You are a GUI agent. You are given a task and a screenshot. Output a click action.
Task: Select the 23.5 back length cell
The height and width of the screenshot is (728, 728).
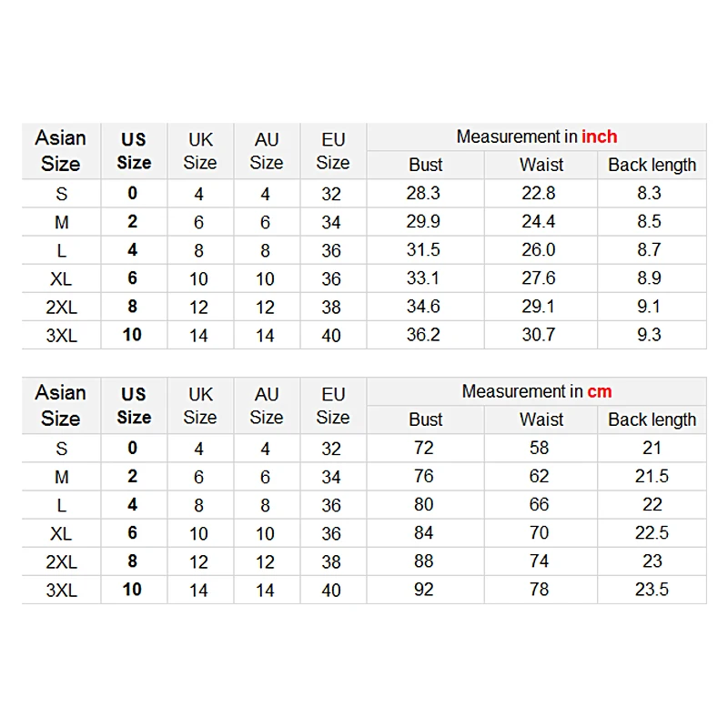pos(652,590)
